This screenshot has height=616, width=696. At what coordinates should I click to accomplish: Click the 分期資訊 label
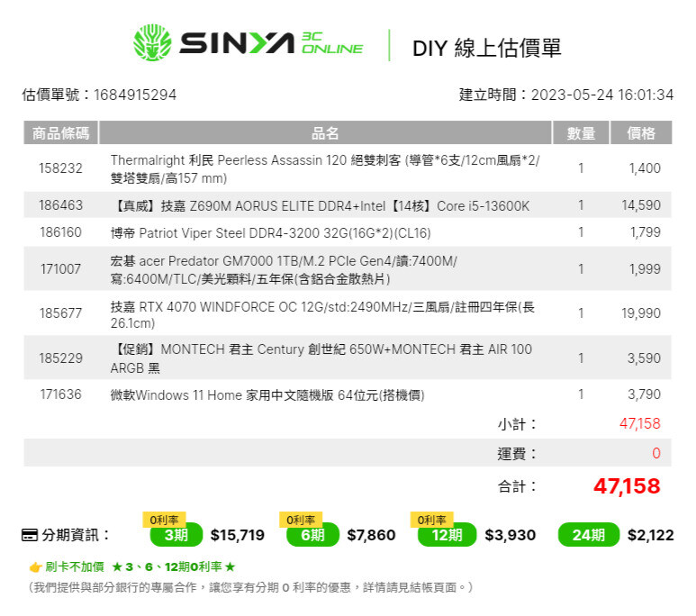pos(76,535)
